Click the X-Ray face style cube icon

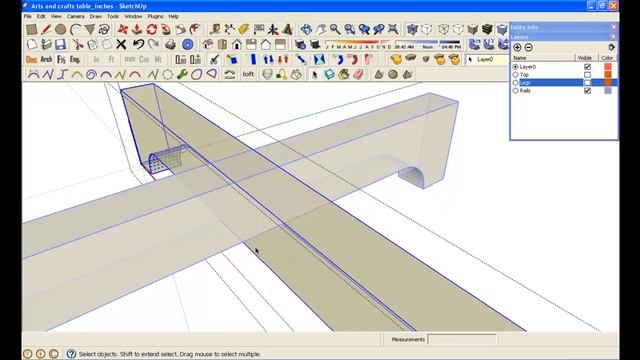[x=412, y=29]
